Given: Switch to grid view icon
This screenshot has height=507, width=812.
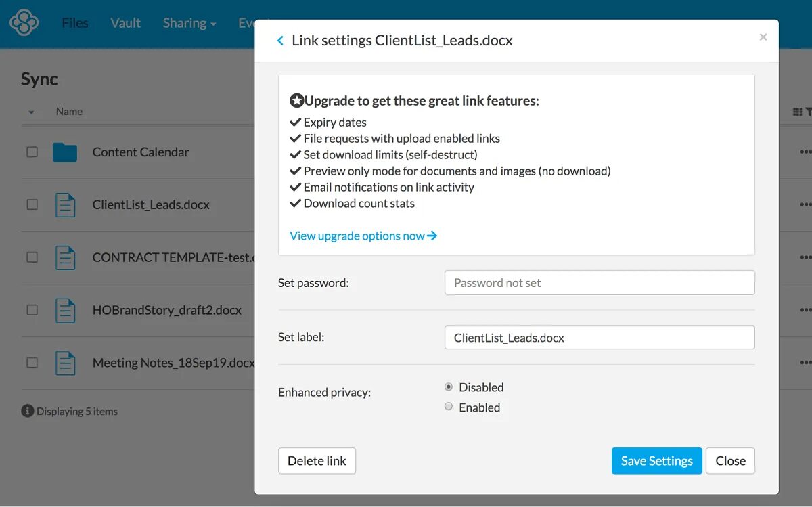Looking at the screenshot, I should 797,112.
